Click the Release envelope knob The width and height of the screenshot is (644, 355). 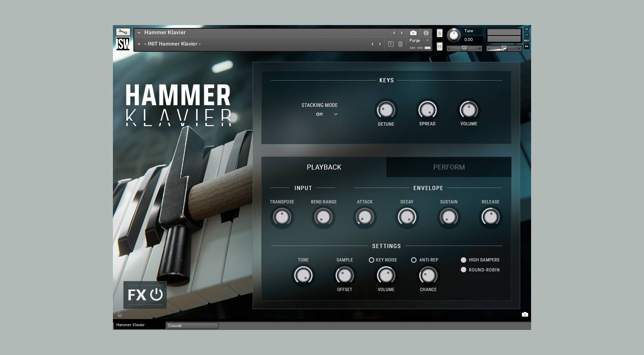click(x=491, y=217)
